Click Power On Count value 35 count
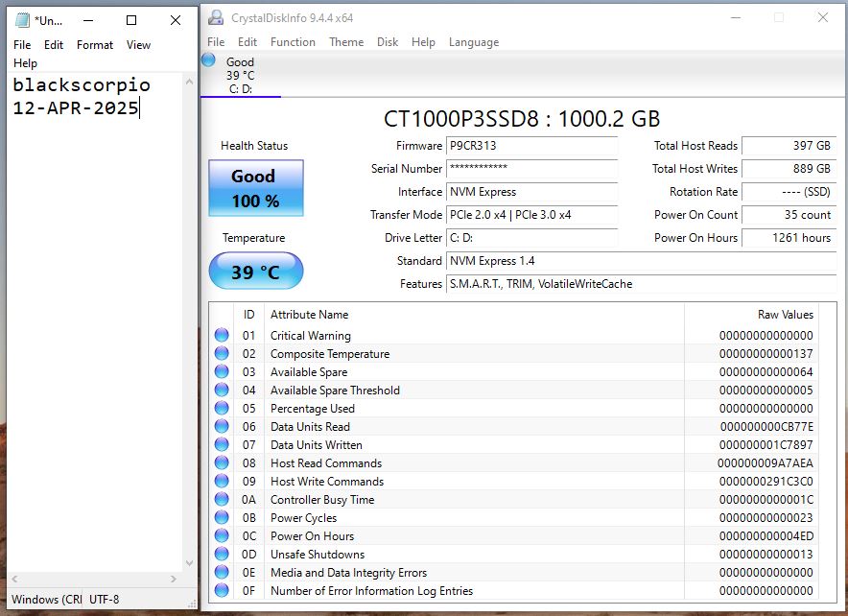Image resolution: width=848 pixels, height=616 pixels. 789,215
